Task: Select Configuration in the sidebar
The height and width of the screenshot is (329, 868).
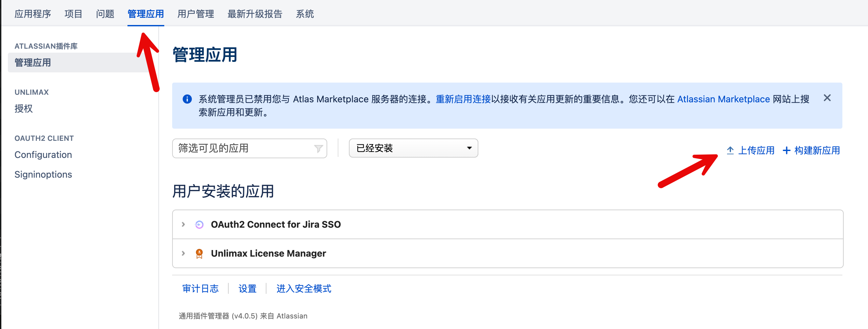Action: (43, 155)
